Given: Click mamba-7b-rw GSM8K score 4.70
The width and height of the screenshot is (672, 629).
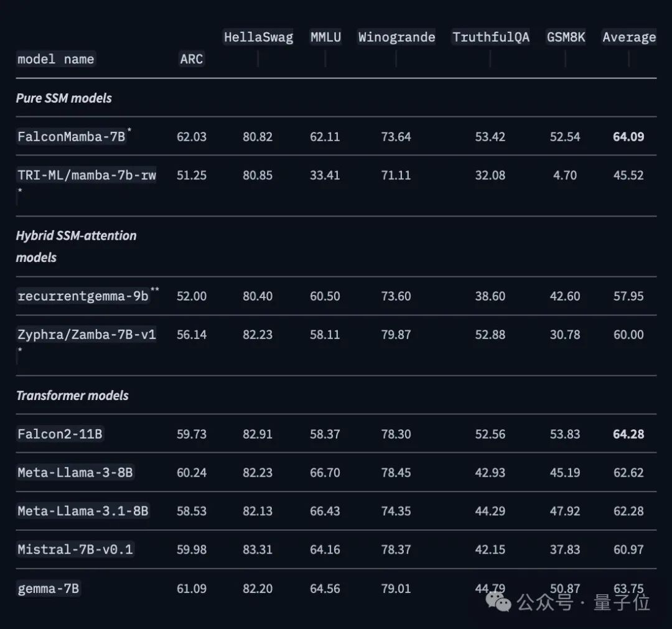Looking at the screenshot, I should pos(565,175).
